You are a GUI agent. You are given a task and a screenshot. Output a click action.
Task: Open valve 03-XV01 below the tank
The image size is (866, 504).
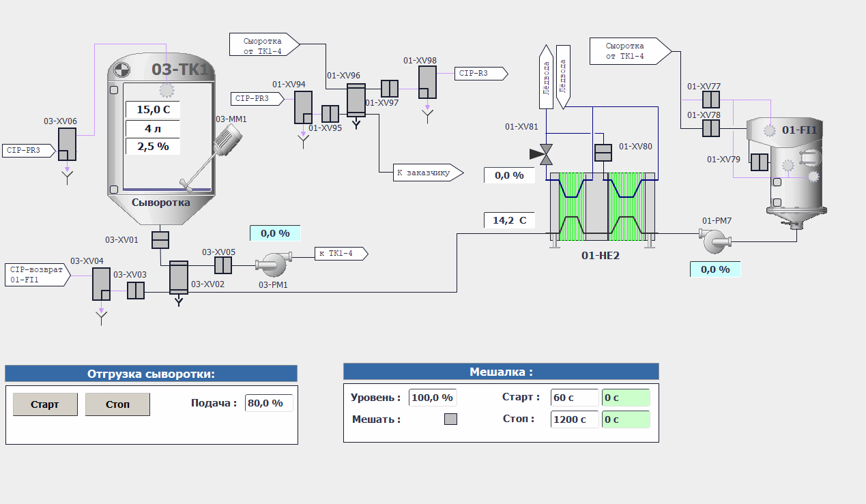(x=160, y=240)
